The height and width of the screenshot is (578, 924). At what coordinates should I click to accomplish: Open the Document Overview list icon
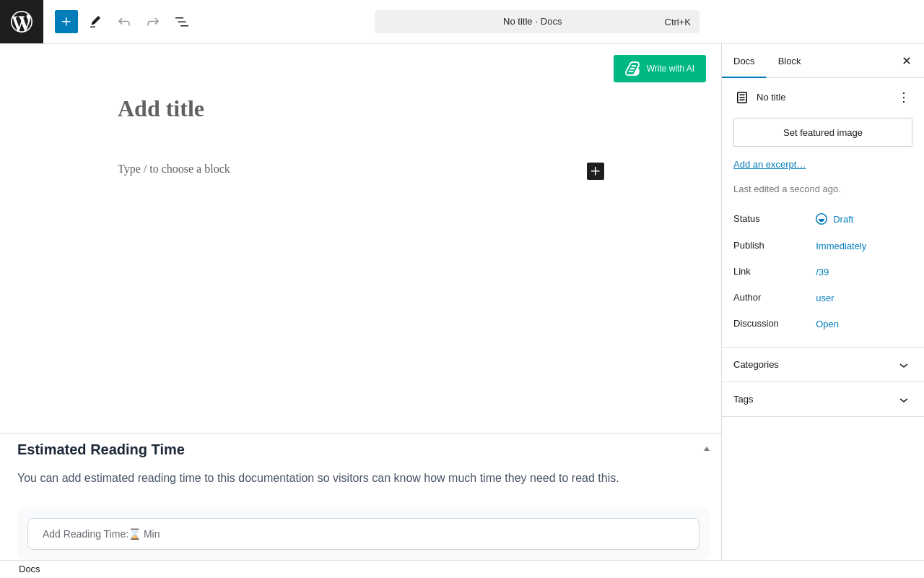tap(182, 22)
